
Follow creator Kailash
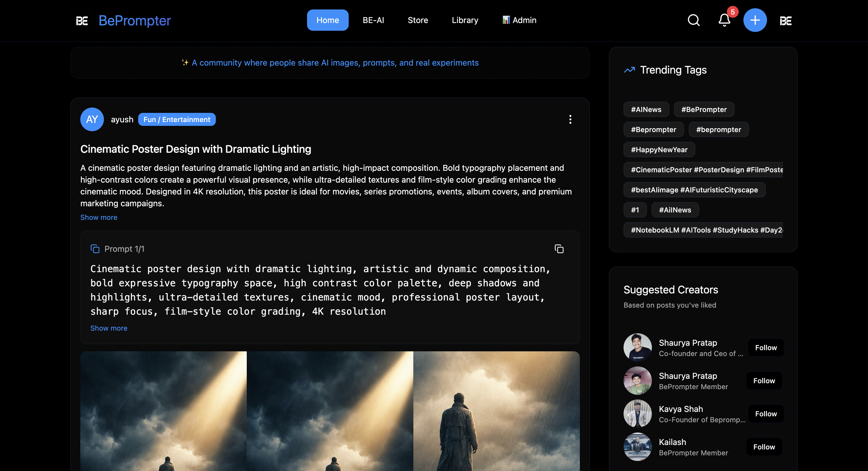point(764,446)
